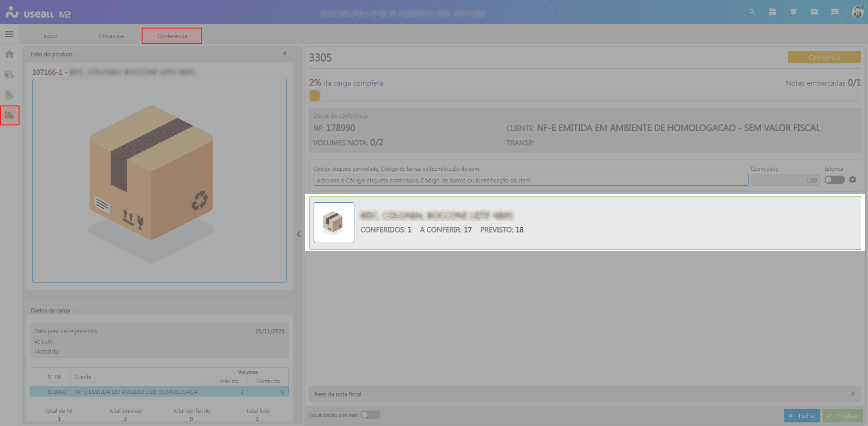The height and width of the screenshot is (426, 868).
Task: Open the chat messages icon
Action: tap(835, 12)
